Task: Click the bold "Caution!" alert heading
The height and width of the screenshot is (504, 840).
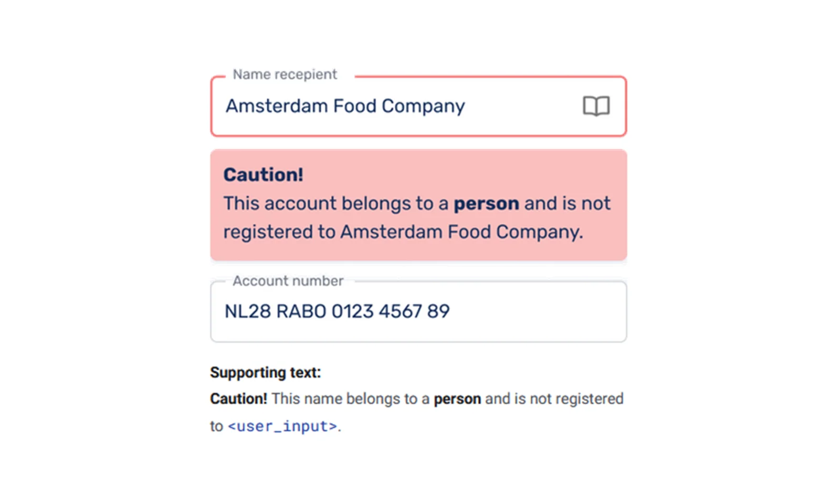Action: coord(263,174)
